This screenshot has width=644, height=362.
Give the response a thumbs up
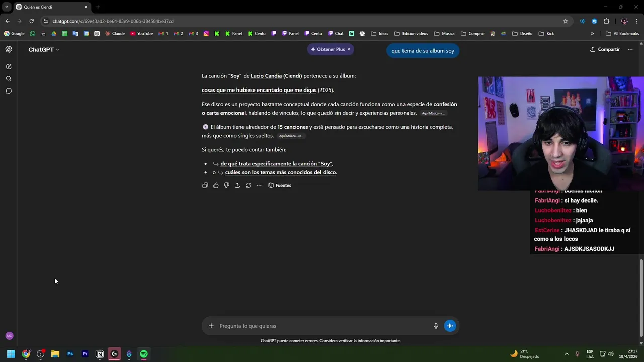(x=216, y=185)
